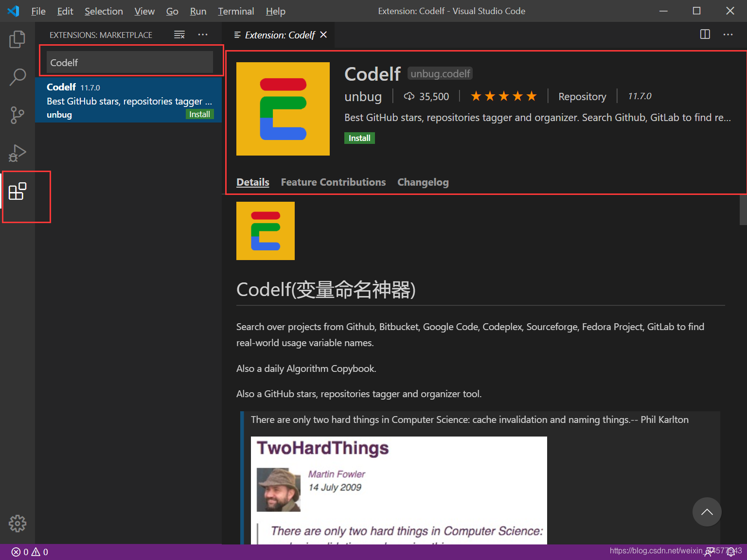Viewport: 747px width, 560px height.
Task: Open notifications bell in status bar
Action: 730,552
